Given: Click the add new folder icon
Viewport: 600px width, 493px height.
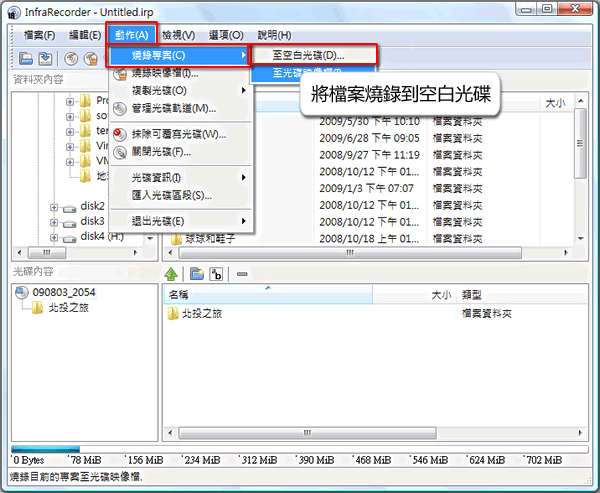Looking at the screenshot, I should [x=197, y=274].
